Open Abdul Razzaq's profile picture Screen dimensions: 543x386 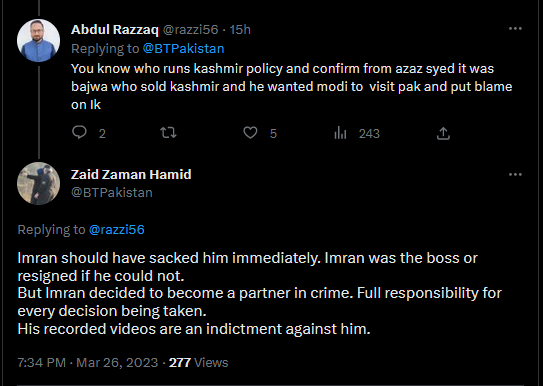click(38, 41)
